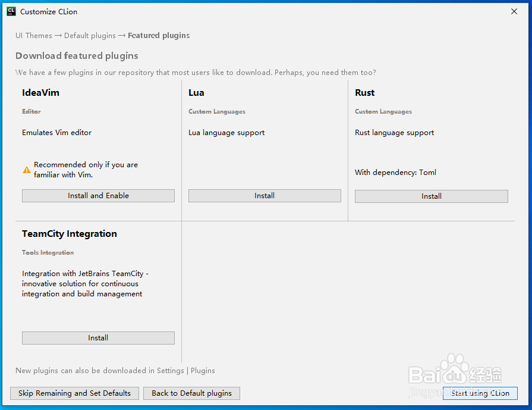Screen dimensions: 532x410
Task: Install the Lua plugin
Action: click(x=265, y=196)
